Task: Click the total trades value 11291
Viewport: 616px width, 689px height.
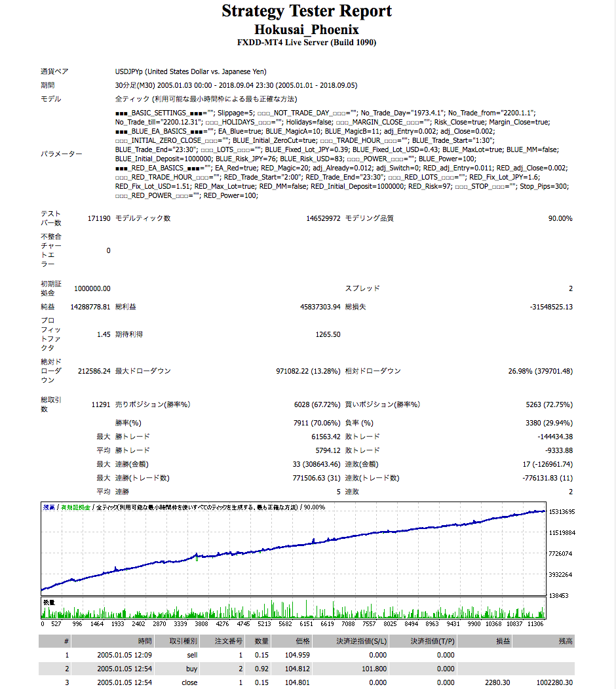Action: (x=101, y=404)
